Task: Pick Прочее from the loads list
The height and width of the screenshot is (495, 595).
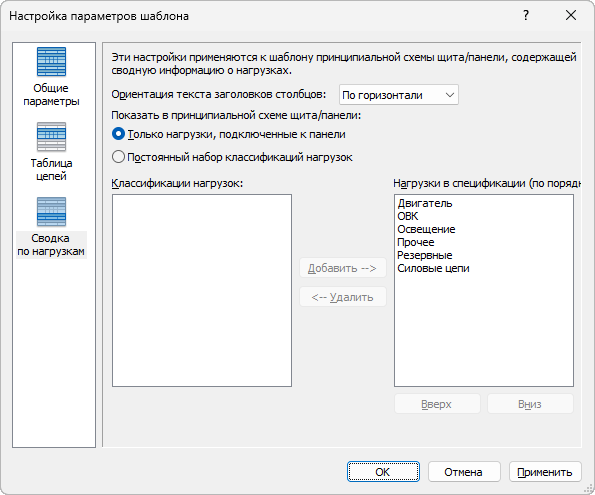Action: pos(416,242)
